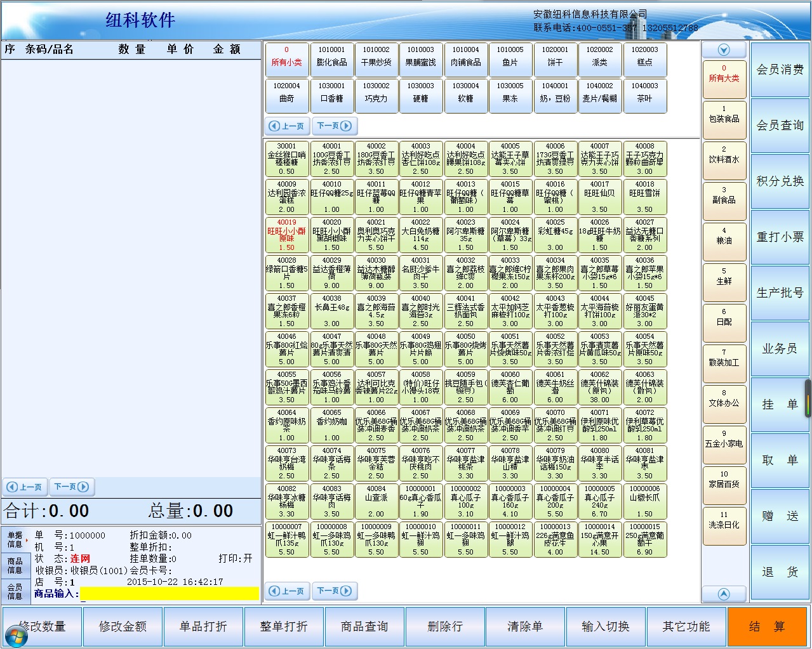Screen dimensions: 812x649
Task: Click the Windows Start orb
Action: (x=17, y=635)
